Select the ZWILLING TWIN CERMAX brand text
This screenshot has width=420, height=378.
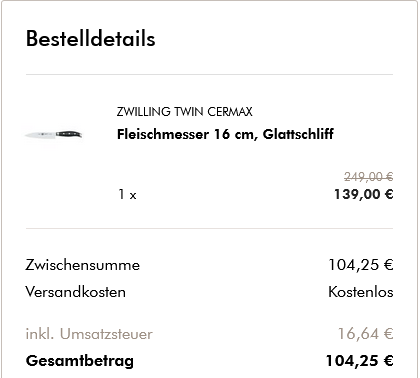[185, 112]
